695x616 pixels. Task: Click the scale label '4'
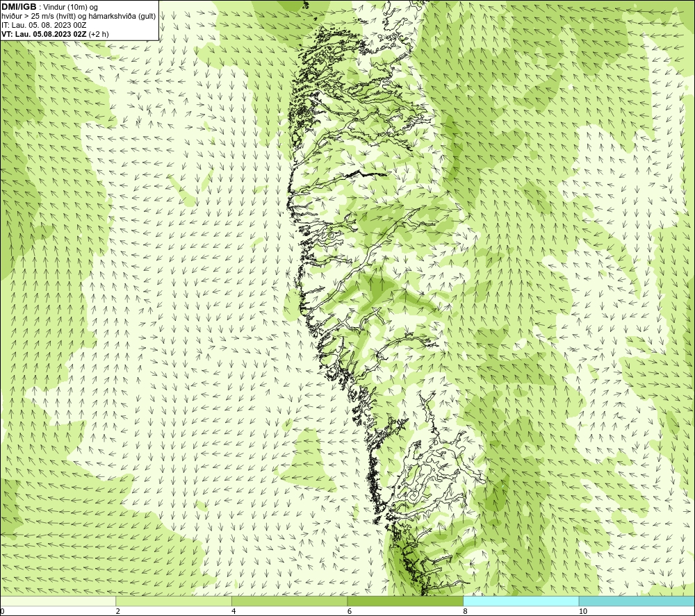point(234,611)
